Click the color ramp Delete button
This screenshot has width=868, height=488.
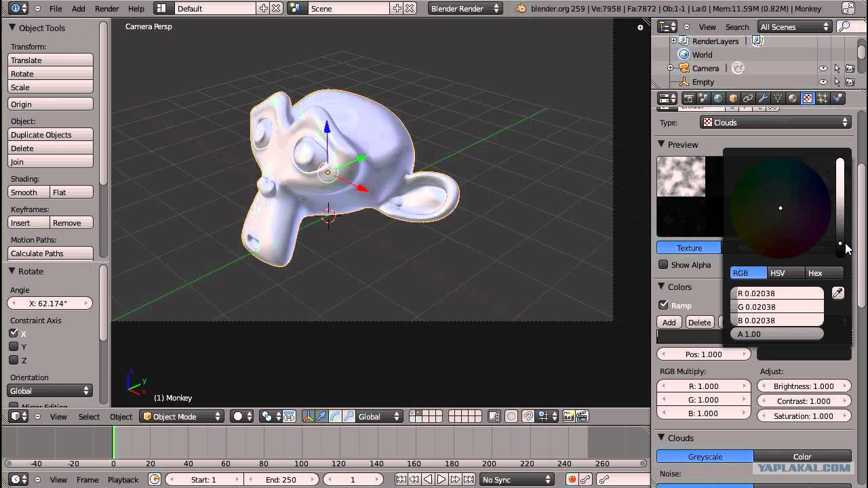699,323
